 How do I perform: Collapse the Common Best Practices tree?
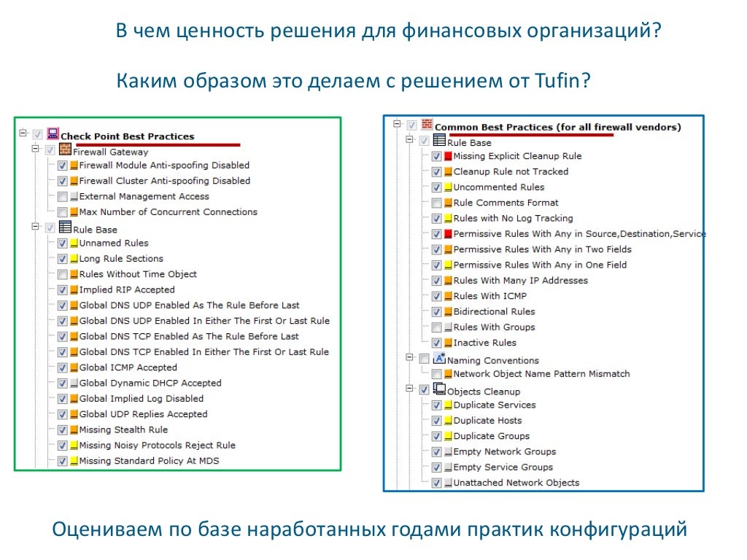[x=397, y=124]
